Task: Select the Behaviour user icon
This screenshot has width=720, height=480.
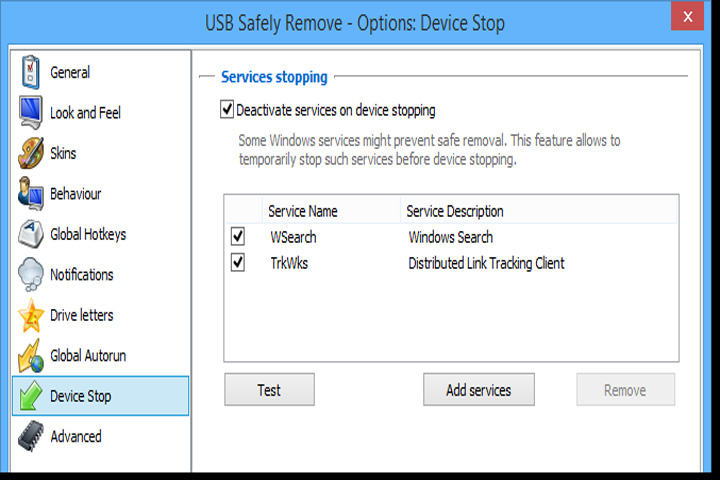Action: coord(31,193)
